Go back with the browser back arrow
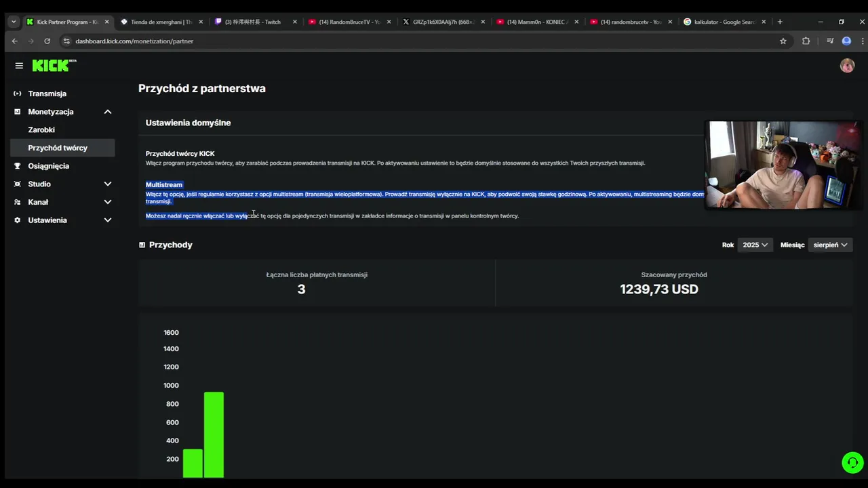 pyautogui.click(x=15, y=41)
